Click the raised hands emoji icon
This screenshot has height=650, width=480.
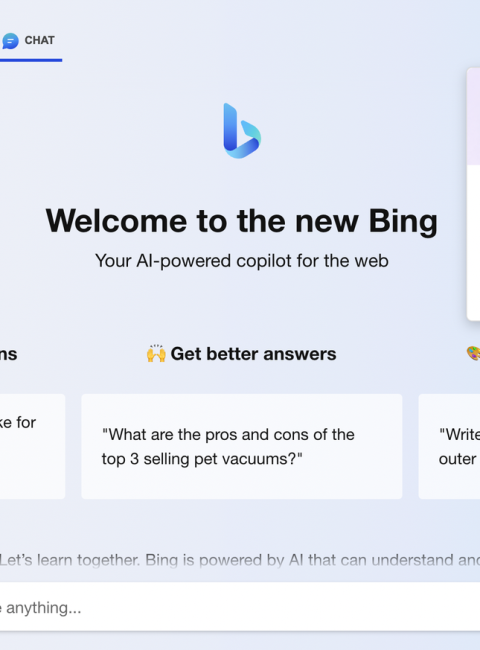tap(156, 354)
